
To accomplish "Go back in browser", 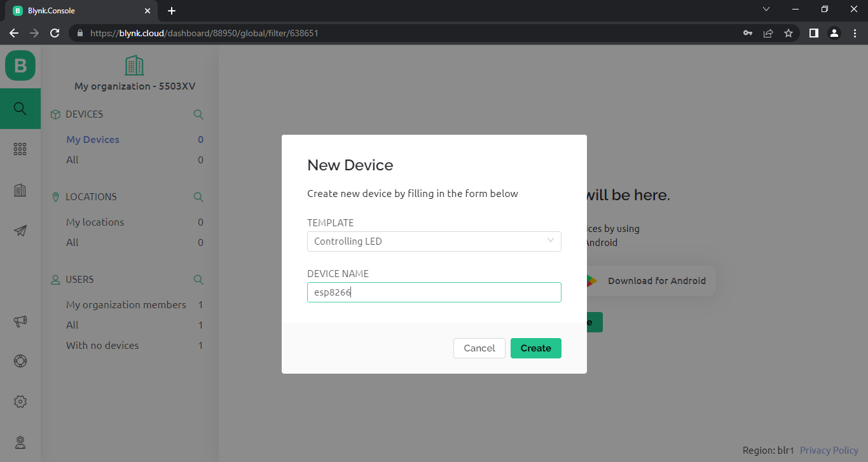I will (x=14, y=33).
